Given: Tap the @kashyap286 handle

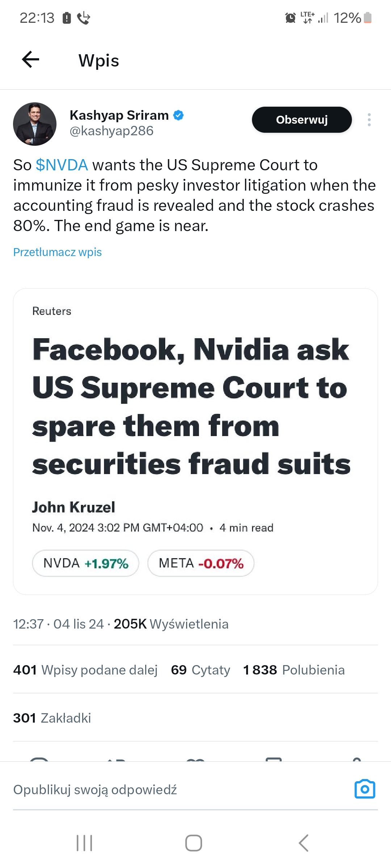Looking at the screenshot, I should [112, 131].
